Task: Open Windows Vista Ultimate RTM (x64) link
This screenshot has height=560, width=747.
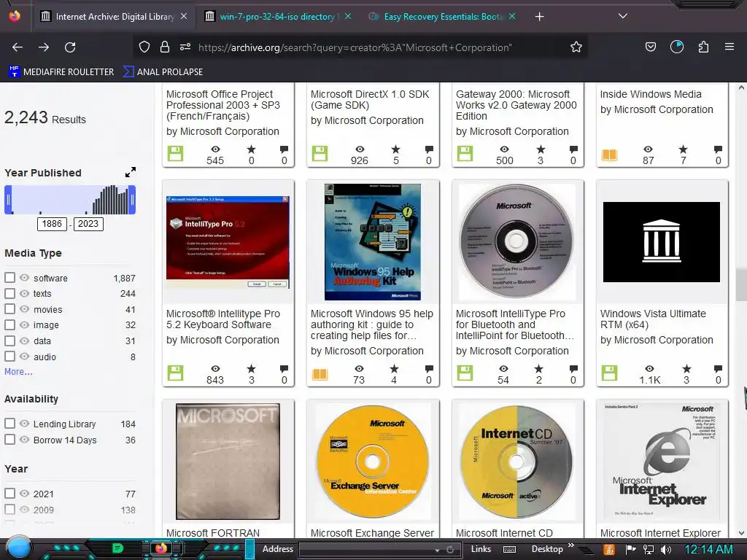Action: 653,319
